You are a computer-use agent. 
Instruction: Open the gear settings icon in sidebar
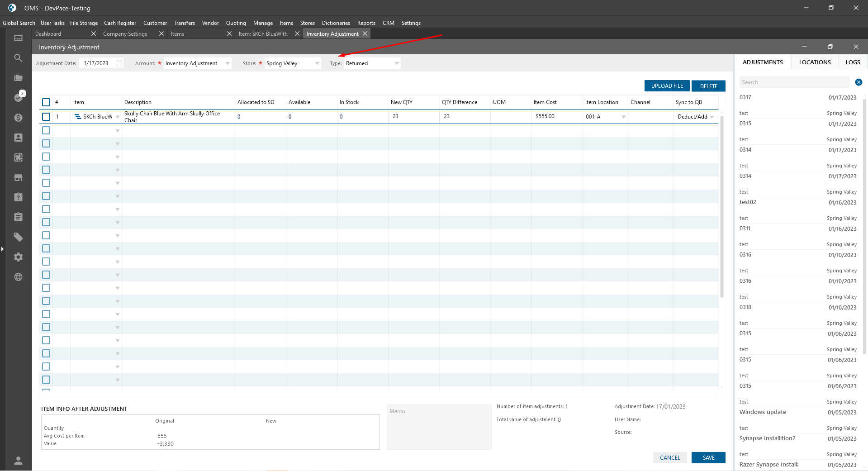click(x=18, y=257)
